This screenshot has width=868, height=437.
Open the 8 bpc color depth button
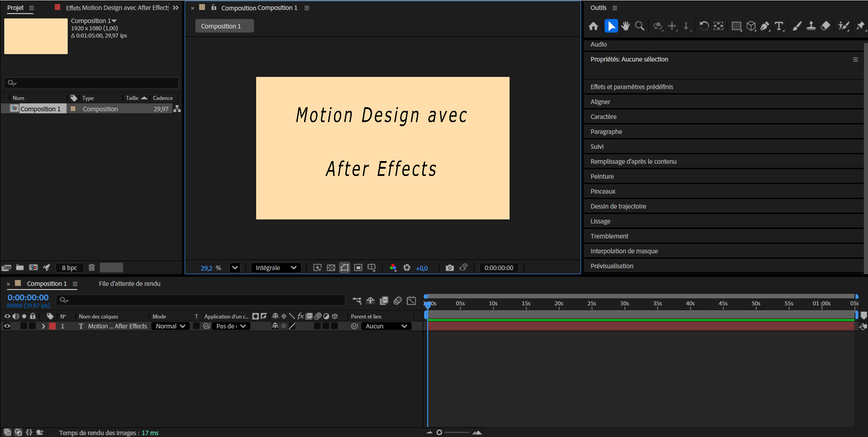coord(69,268)
